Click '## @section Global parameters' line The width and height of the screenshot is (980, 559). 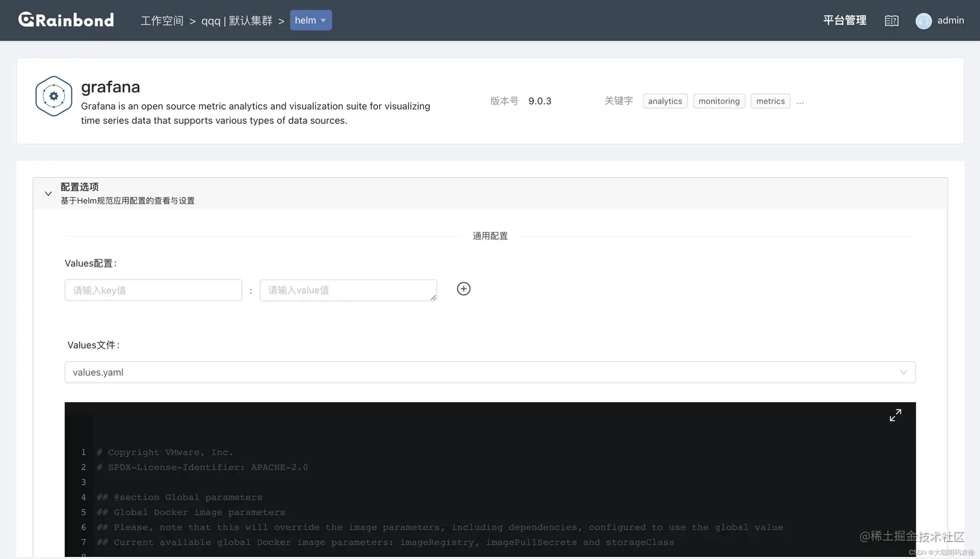click(x=180, y=497)
